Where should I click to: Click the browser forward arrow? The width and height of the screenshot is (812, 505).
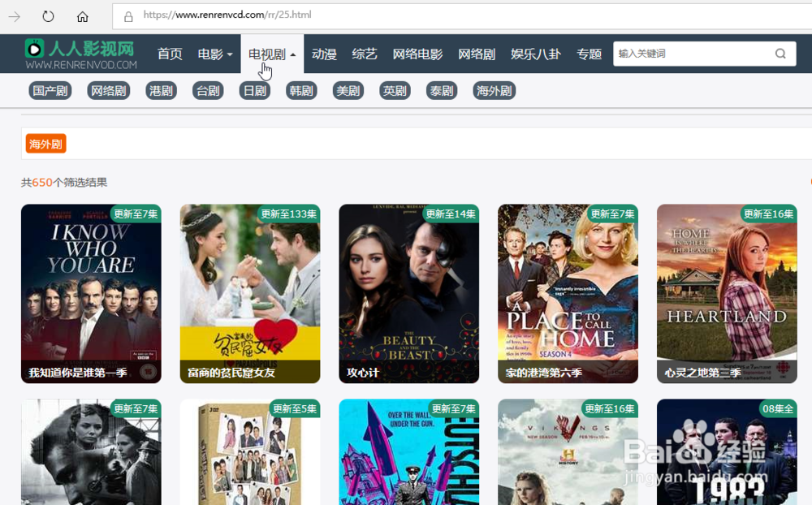(15, 16)
